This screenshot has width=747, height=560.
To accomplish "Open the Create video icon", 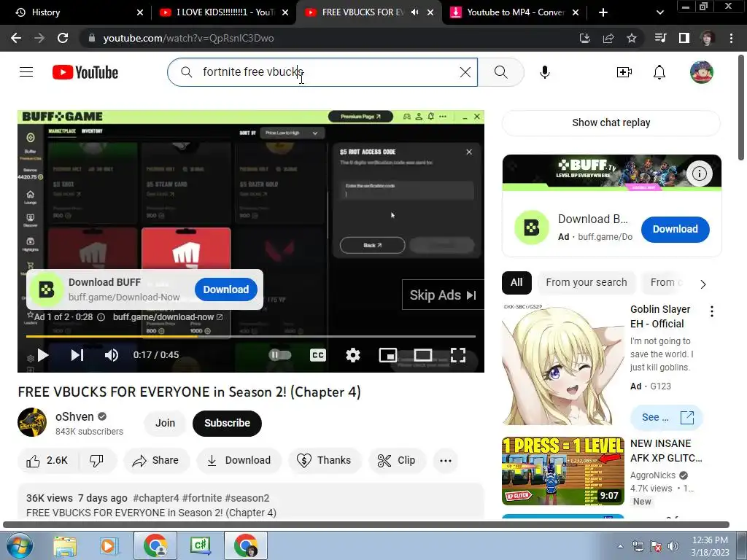I will click(x=624, y=72).
